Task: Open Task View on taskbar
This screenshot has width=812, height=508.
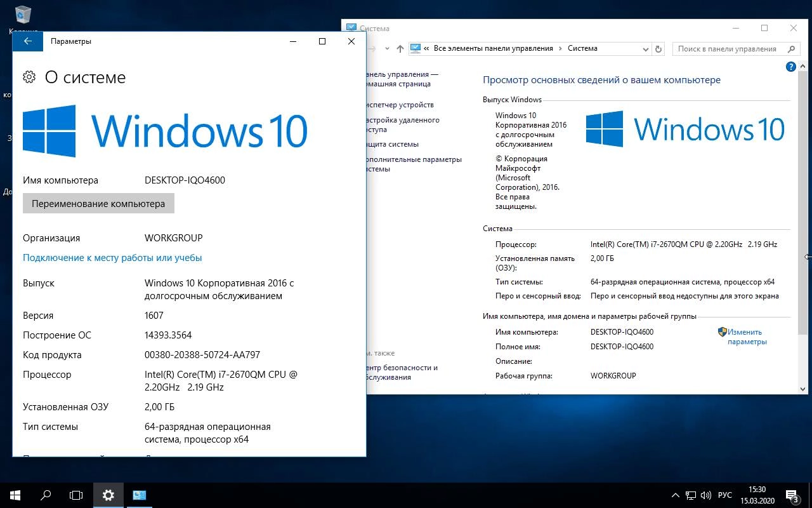Action: click(76, 495)
